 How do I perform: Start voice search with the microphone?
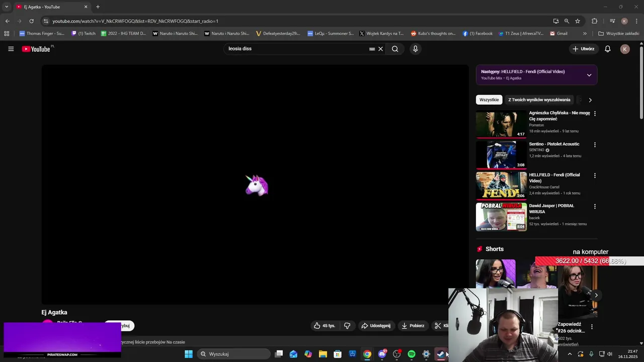click(x=415, y=49)
